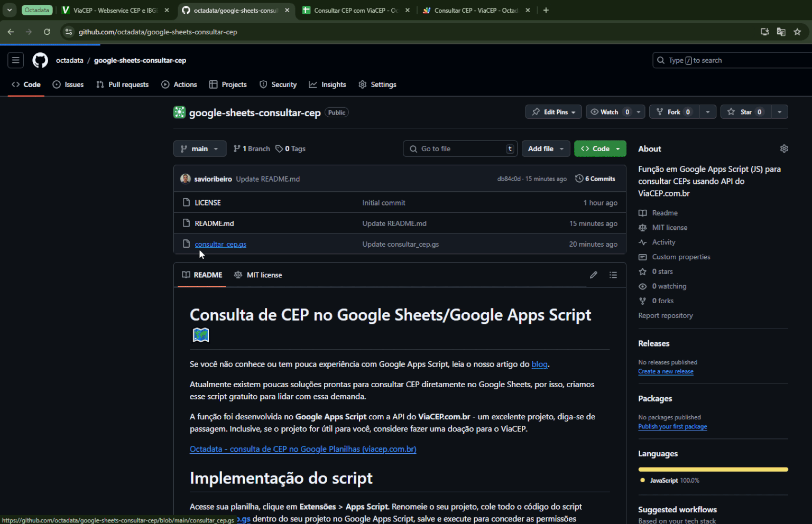The width and height of the screenshot is (812, 524).
Task: Expand the main branch selector
Action: pyautogui.click(x=200, y=148)
